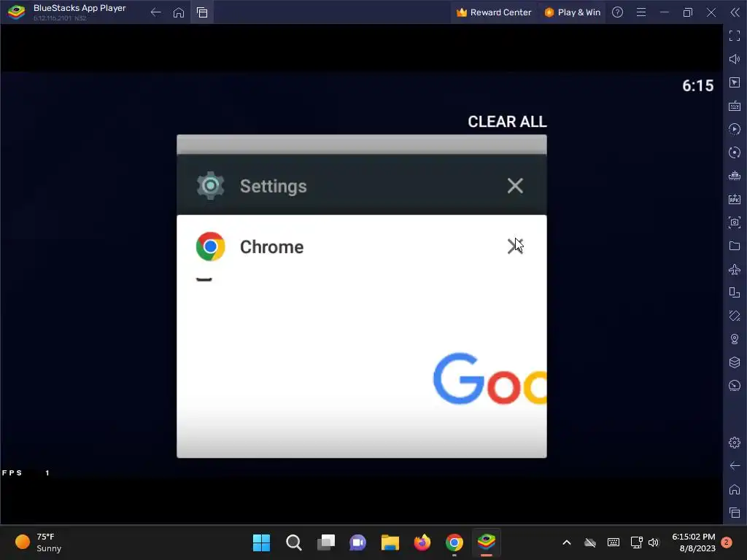The width and height of the screenshot is (747, 560).
Task: Open the taskbar clock and date
Action: pos(694,542)
